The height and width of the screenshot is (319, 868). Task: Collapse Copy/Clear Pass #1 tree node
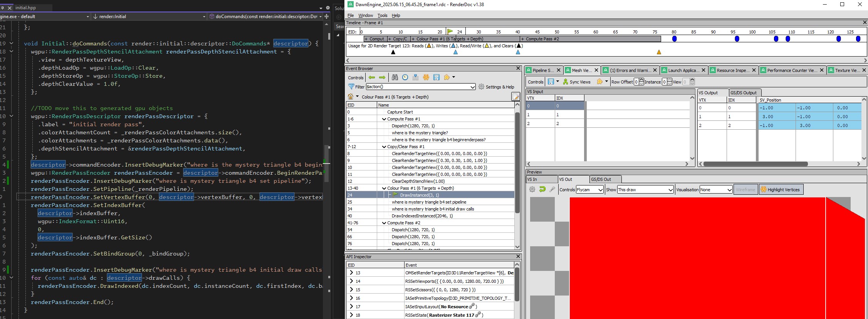pos(384,147)
